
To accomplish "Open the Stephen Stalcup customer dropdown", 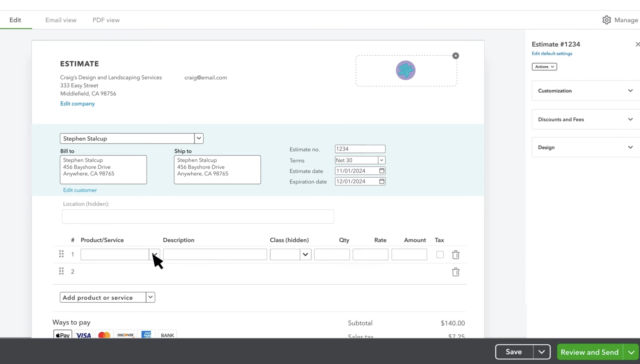I will pyautogui.click(x=199, y=138).
